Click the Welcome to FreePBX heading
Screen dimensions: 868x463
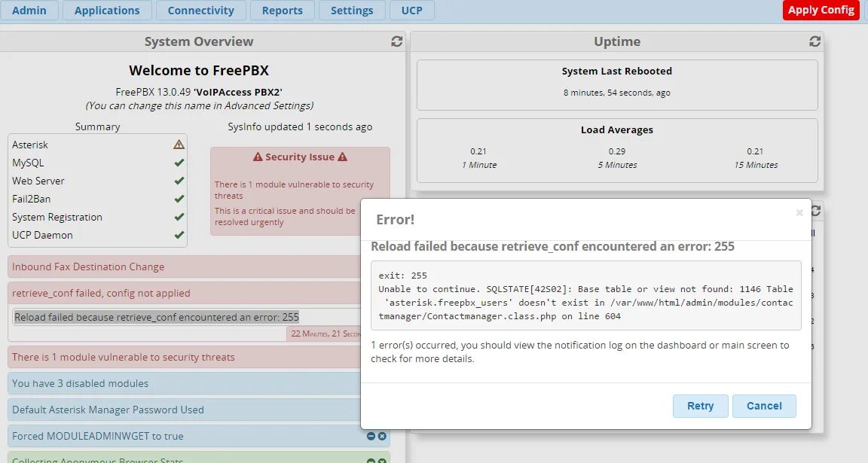pos(199,70)
